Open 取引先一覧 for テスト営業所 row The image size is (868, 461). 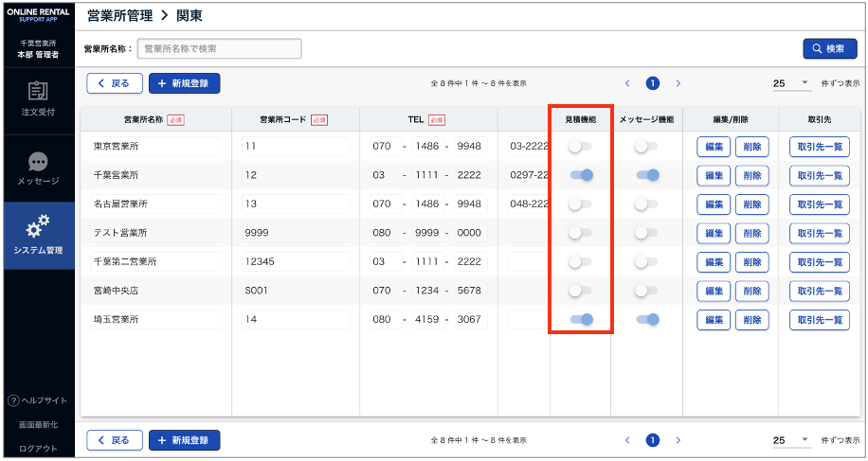[820, 233]
